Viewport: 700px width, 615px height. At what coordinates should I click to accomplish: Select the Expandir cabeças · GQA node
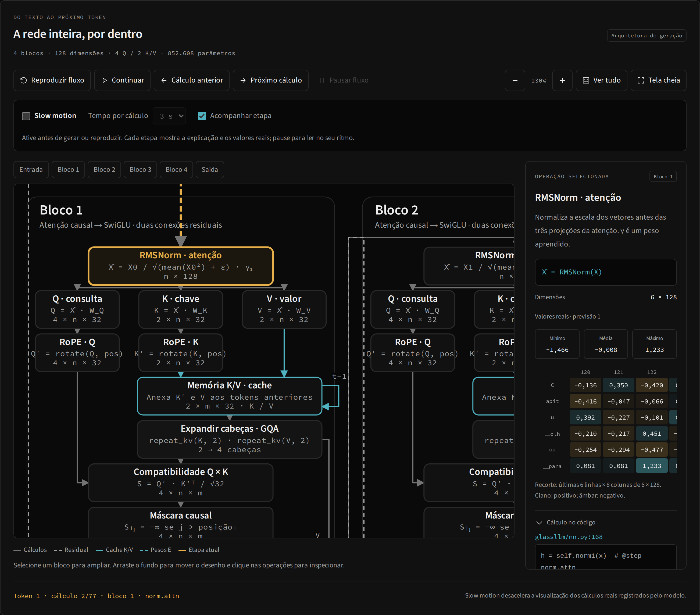point(230,439)
